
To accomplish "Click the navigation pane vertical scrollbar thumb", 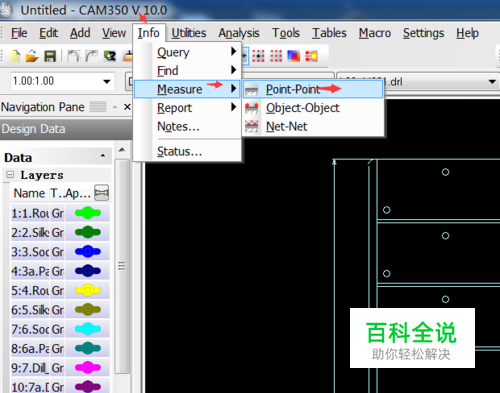I will coord(122,266).
